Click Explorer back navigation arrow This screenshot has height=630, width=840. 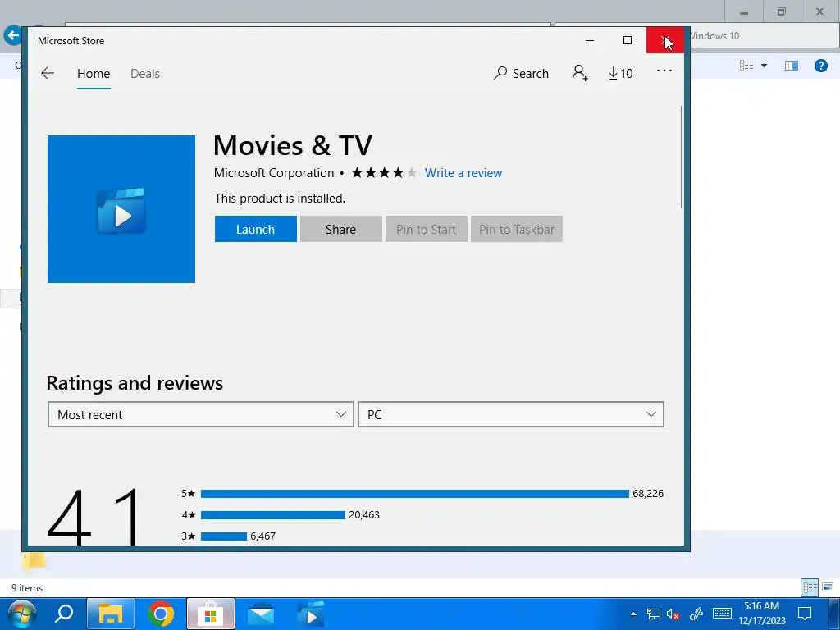[11, 36]
